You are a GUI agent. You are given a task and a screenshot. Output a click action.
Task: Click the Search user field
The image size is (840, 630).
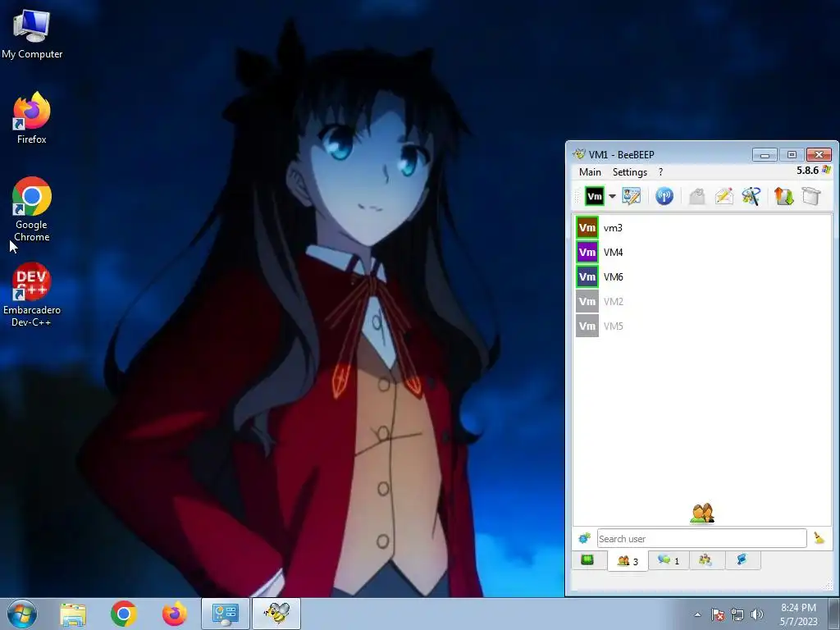[702, 538]
